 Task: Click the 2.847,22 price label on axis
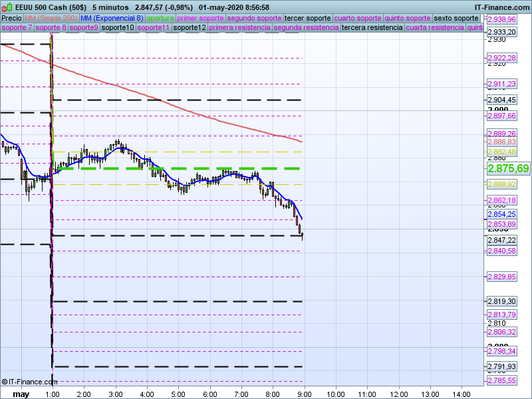click(501, 240)
